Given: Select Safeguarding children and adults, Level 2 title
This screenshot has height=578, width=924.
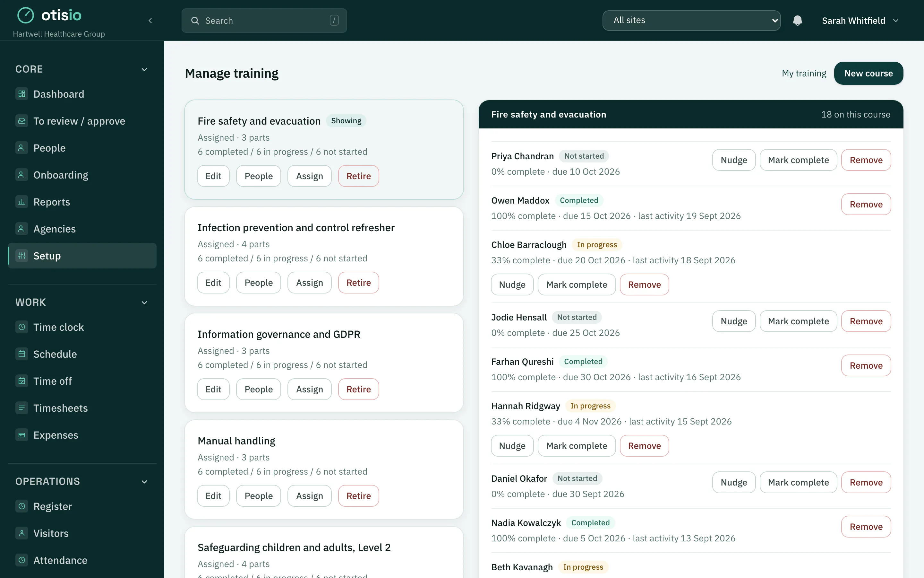Looking at the screenshot, I should click(x=294, y=547).
